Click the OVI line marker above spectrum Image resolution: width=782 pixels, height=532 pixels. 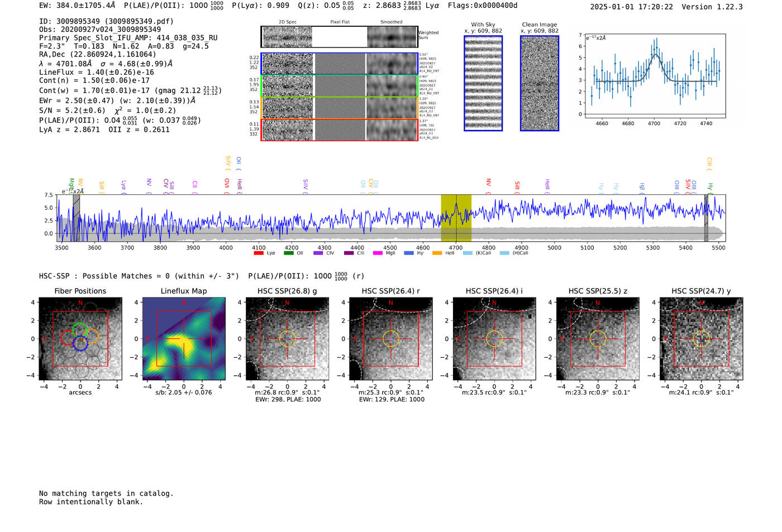pyautogui.click(x=227, y=186)
